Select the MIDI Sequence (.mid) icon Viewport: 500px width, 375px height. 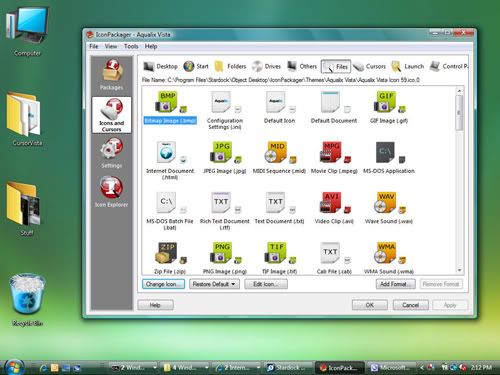coord(279,158)
